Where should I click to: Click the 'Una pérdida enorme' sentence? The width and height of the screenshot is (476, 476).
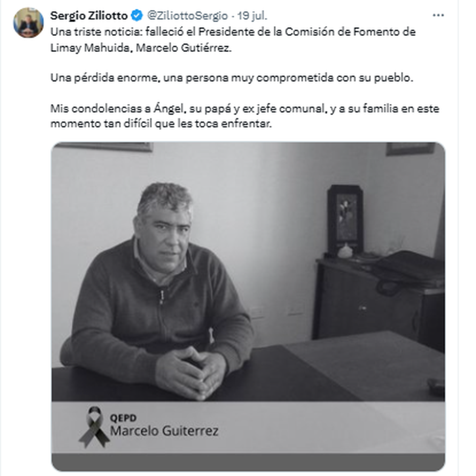(x=232, y=78)
